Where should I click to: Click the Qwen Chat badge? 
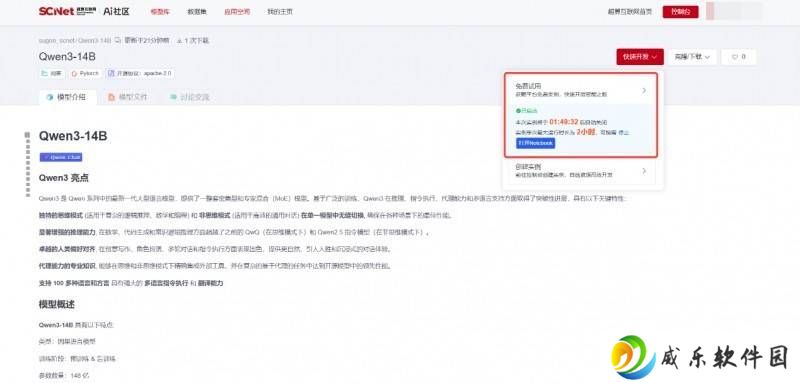click(x=61, y=158)
